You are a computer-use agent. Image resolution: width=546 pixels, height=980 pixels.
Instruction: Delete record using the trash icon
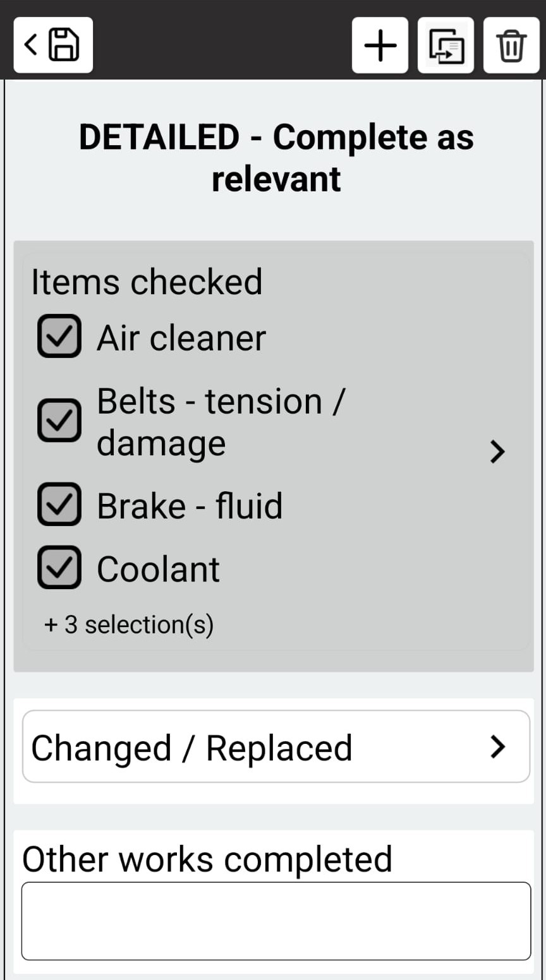[511, 45]
